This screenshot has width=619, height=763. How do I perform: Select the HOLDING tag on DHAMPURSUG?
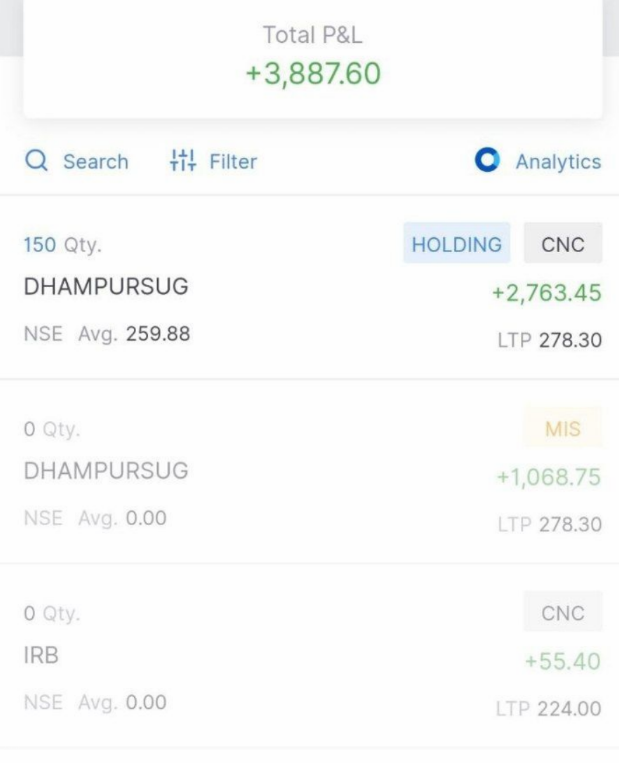pyautogui.click(x=456, y=244)
